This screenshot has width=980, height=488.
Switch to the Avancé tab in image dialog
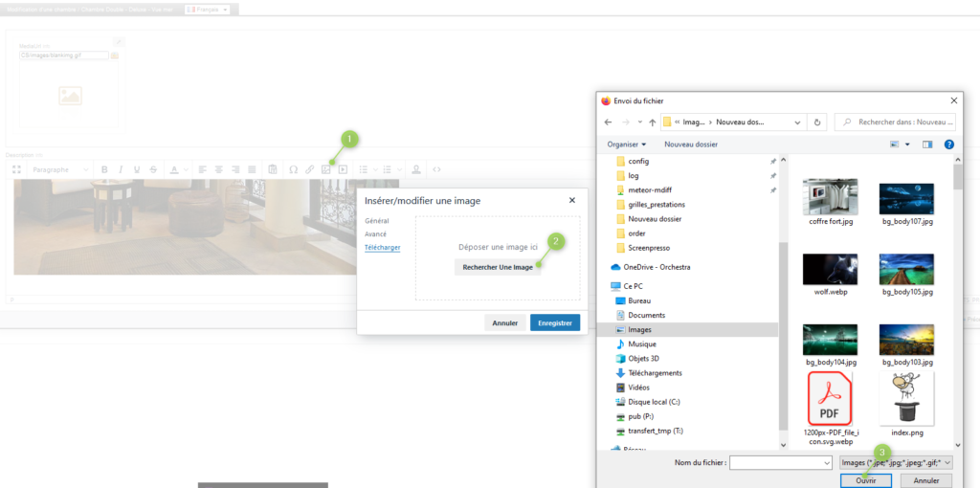[375, 233]
